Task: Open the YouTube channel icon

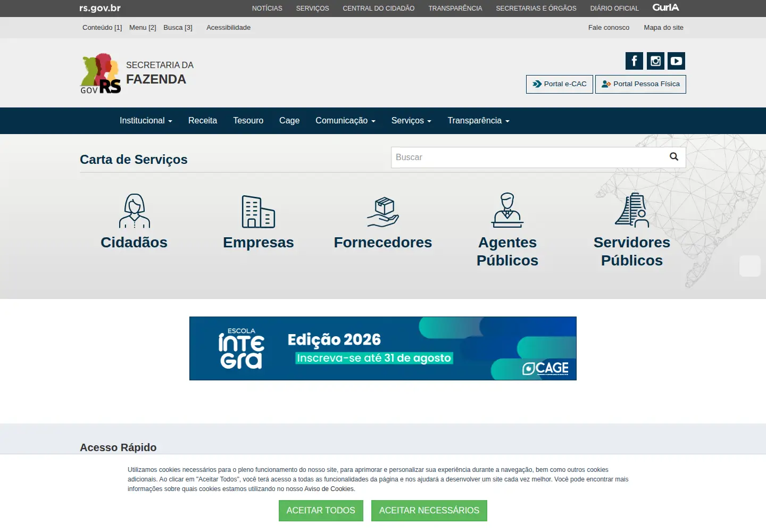Action: click(x=676, y=61)
